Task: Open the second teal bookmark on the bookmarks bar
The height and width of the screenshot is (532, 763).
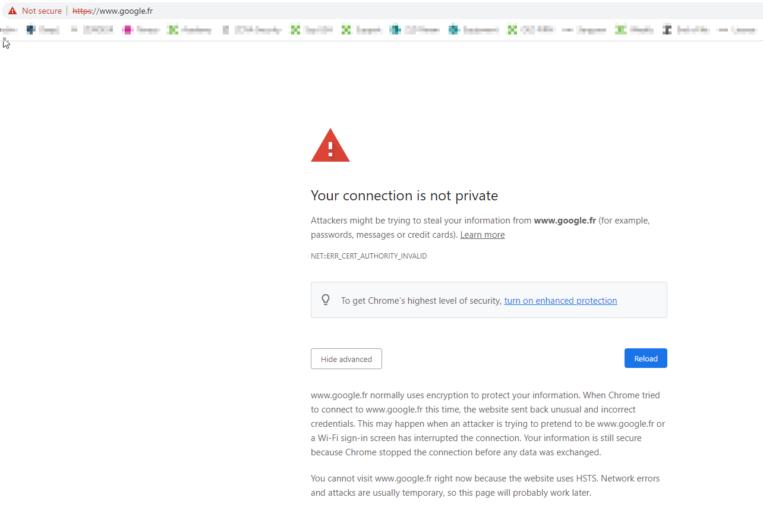Action: [x=454, y=29]
